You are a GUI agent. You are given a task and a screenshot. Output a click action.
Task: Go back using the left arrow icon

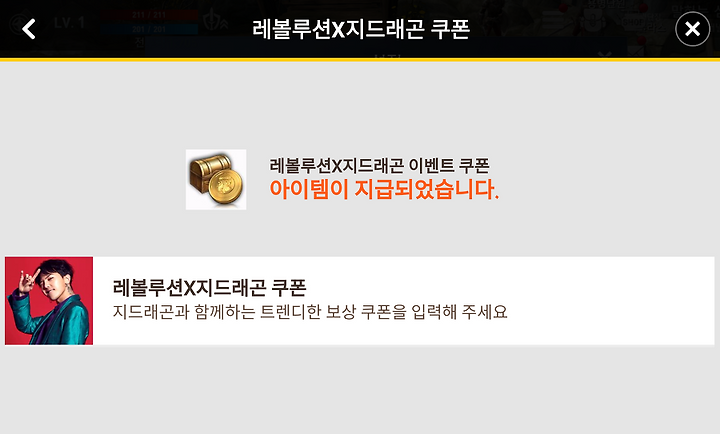pos(29,29)
